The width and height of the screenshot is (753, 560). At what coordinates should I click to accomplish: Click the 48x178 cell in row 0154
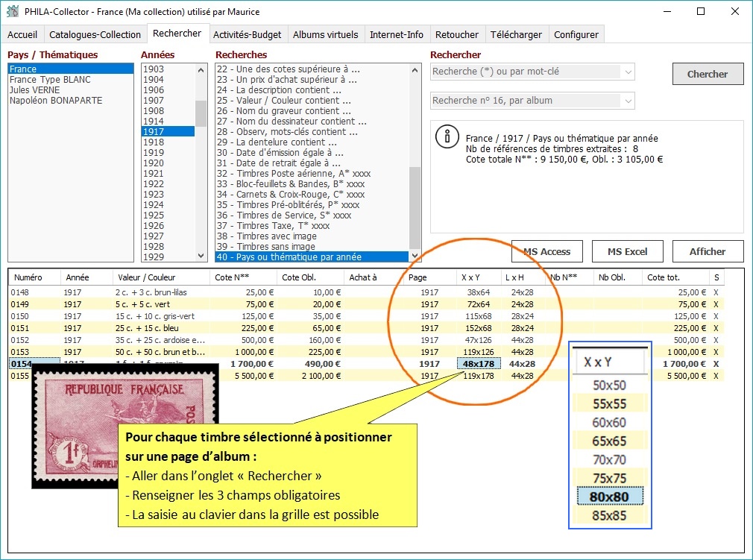(479, 364)
